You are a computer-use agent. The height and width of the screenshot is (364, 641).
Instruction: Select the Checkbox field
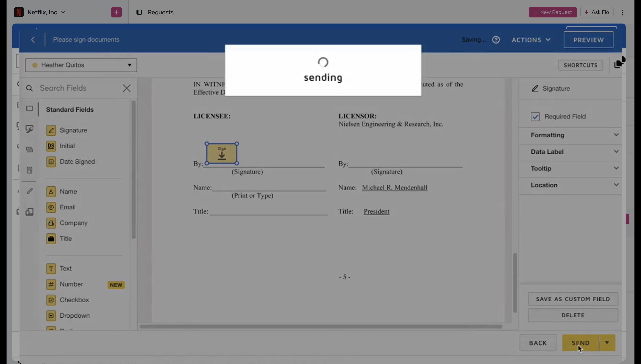click(x=68, y=300)
